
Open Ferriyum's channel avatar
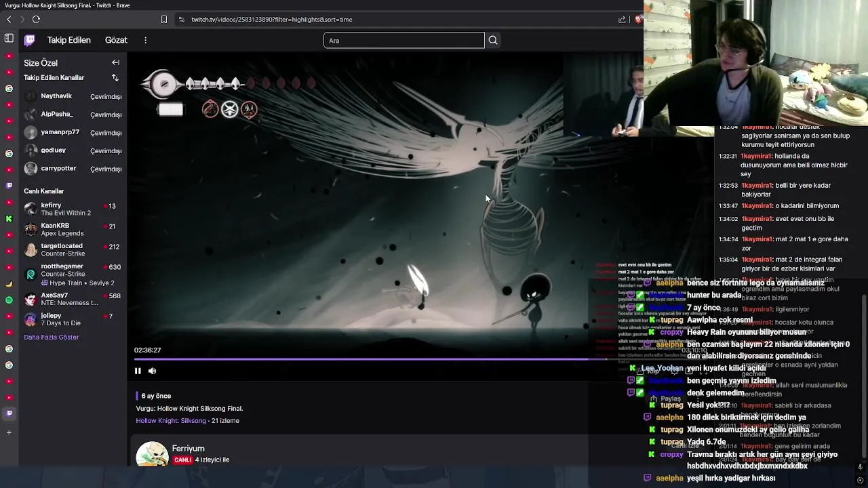pos(152,454)
